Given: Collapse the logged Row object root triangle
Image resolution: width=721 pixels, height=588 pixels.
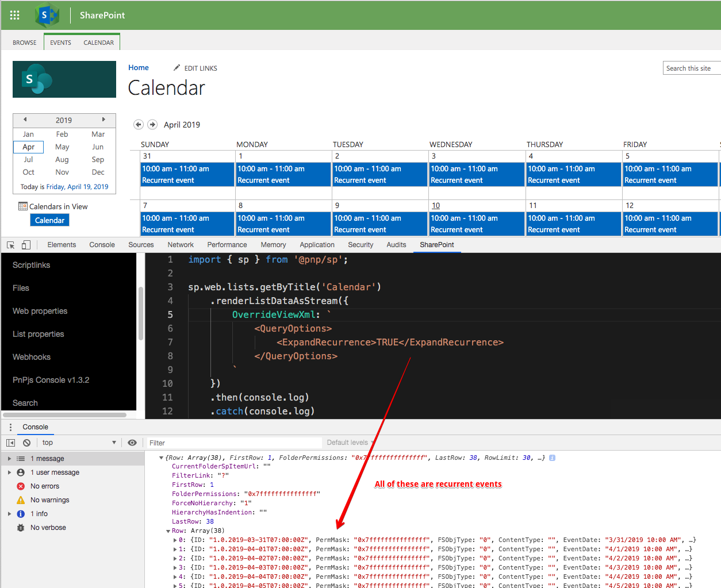Looking at the screenshot, I should pyautogui.click(x=162, y=458).
